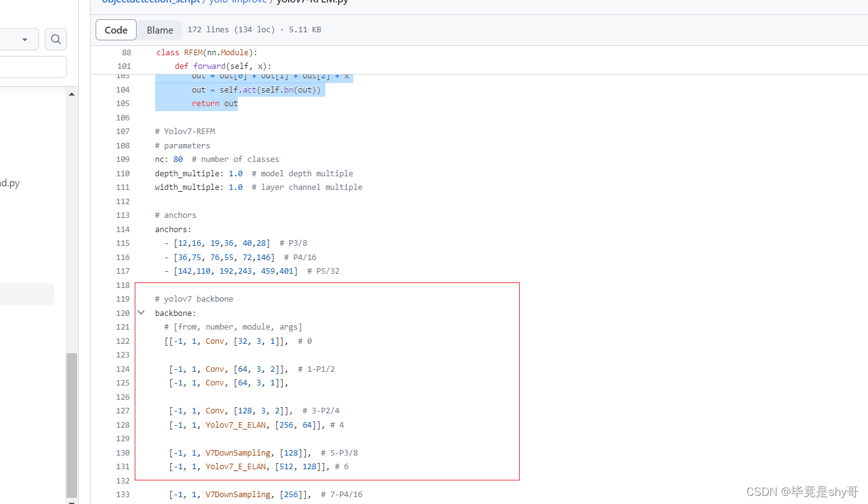868x504 pixels.
Task: Click the 'backbone:' key
Action: (x=176, y=313)
